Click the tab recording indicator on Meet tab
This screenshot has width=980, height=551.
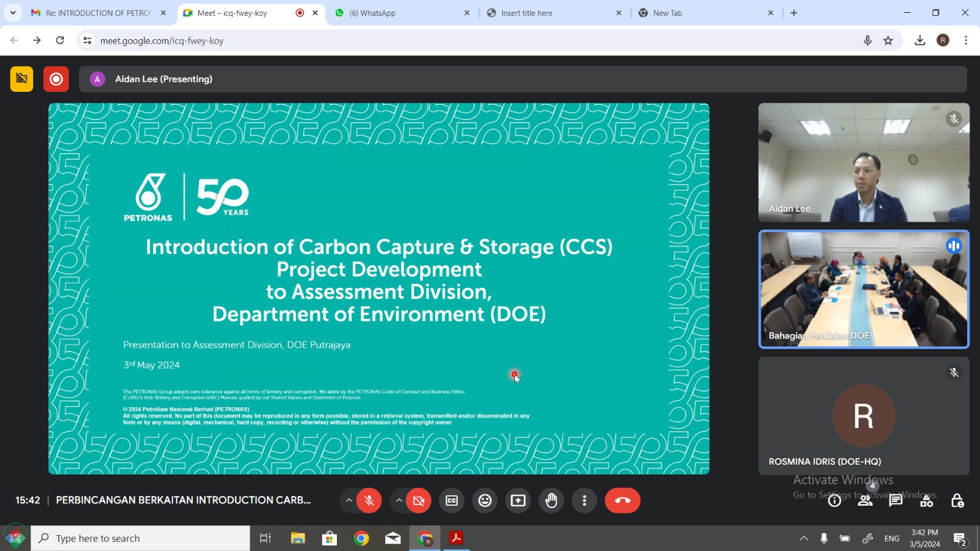click(x=300, y=13)
